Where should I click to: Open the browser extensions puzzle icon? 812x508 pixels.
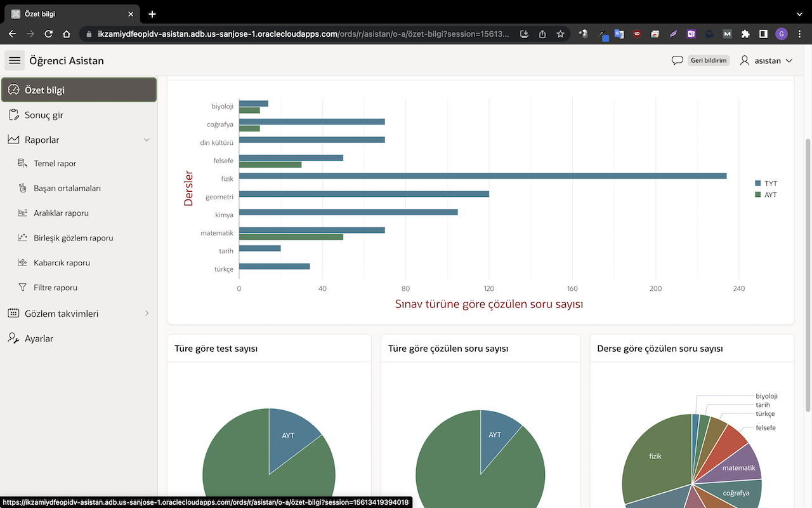(745, 34)
